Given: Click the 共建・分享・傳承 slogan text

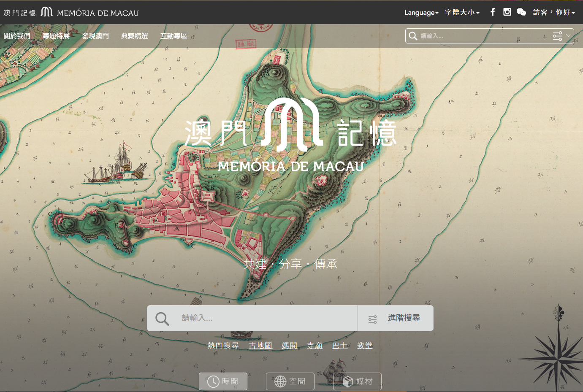Looking at the screenshot, I should coord(290,264).
